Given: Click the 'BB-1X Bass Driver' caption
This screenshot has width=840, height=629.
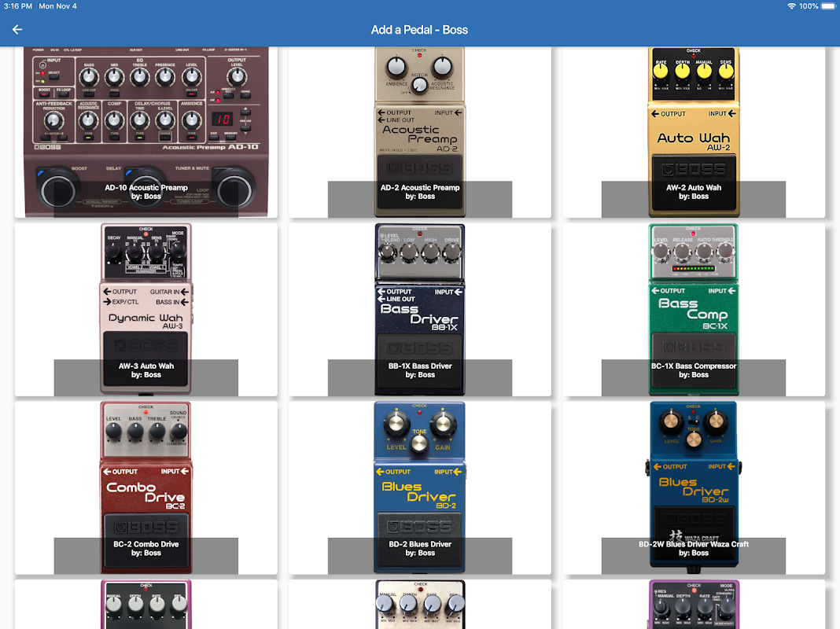Looking at the screenshot, I should click(x=420, y=366).
